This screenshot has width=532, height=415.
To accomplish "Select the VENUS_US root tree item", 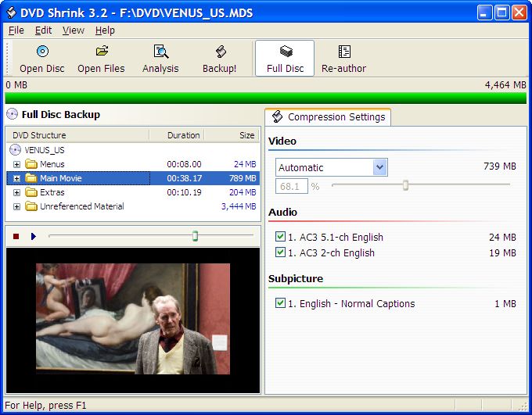I will (45, 150).
